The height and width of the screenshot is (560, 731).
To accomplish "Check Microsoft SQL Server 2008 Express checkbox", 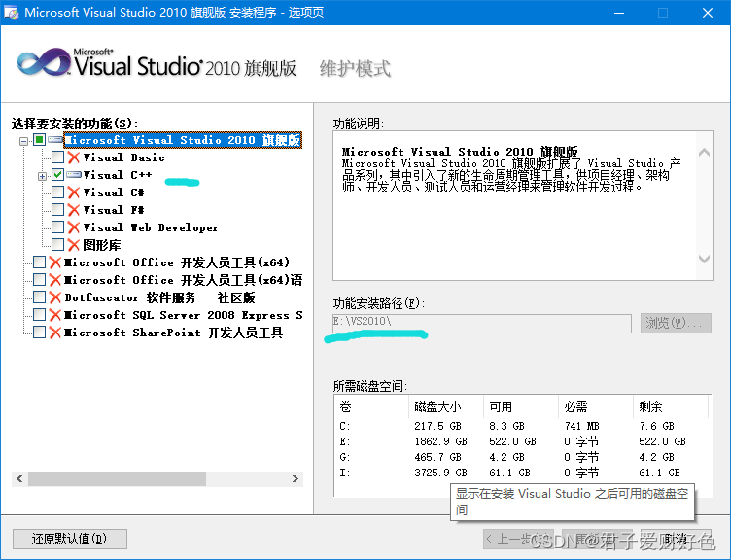I will point(39,315).
